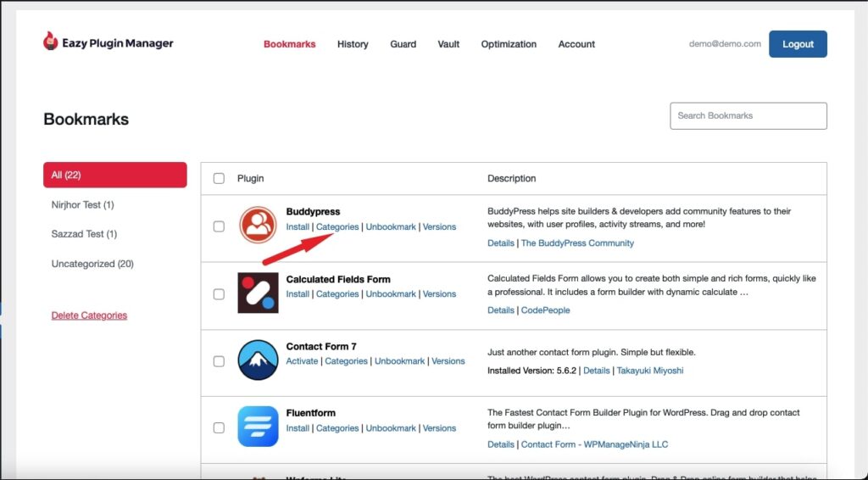
Task: View Versions of Calculated Fields Form
Action: pyautogui.click(x=439, y=294)
